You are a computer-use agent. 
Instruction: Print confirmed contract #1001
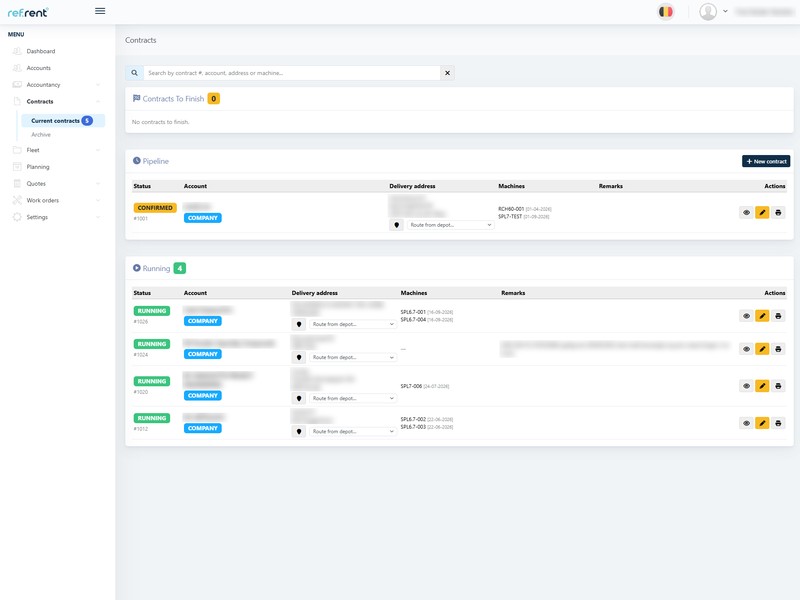tap(778, 212)
